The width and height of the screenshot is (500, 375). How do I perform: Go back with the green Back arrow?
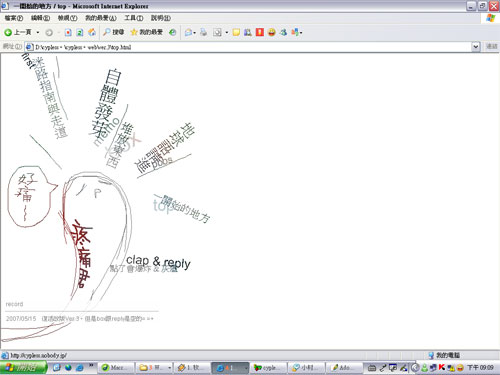[x=8, y=32]
